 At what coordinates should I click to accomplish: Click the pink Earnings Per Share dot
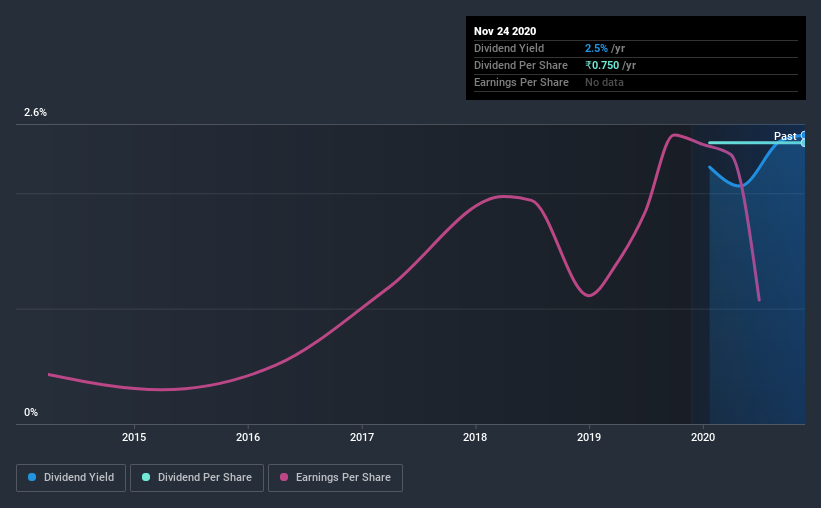[284, 477]
